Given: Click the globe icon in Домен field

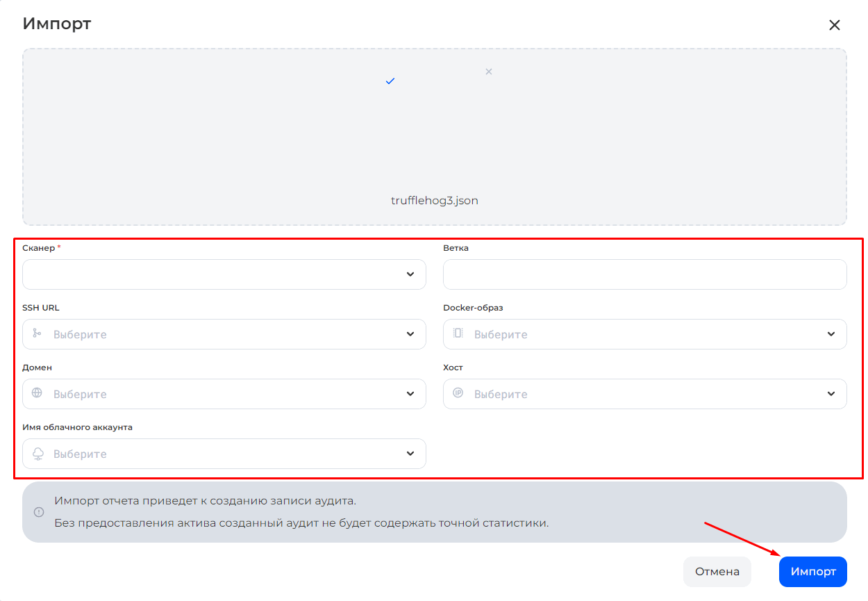Looking at the screenshot, I should [x=37, y=394].
